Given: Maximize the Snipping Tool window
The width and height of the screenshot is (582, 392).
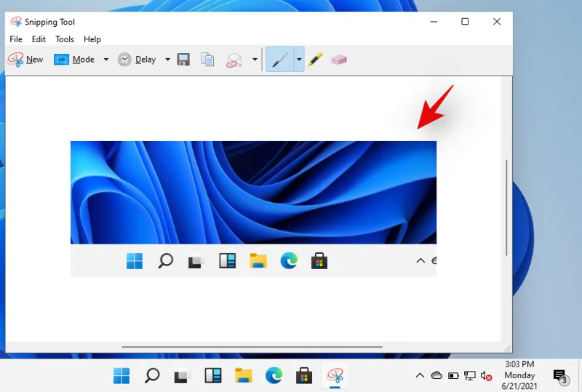Looking at the screenshot, I should coord(465,22).
